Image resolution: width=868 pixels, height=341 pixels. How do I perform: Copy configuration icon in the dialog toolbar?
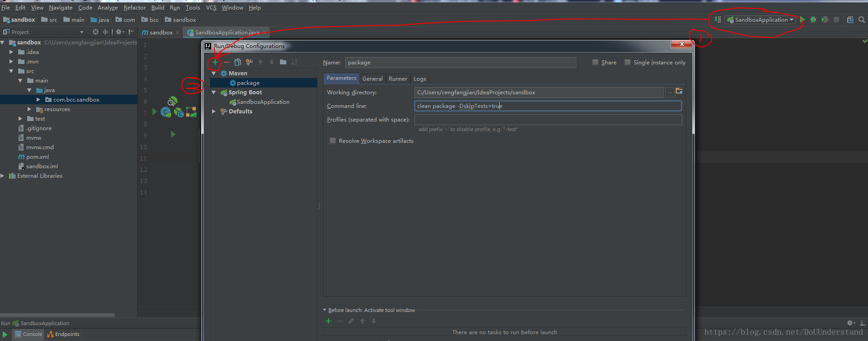coord(237,62)
